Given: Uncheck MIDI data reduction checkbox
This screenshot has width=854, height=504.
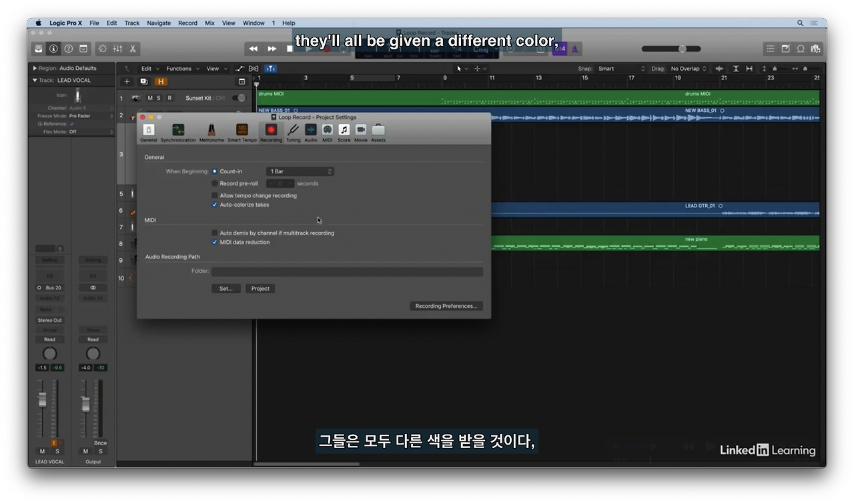Looking at the screenshot, I should pos(215,242).
